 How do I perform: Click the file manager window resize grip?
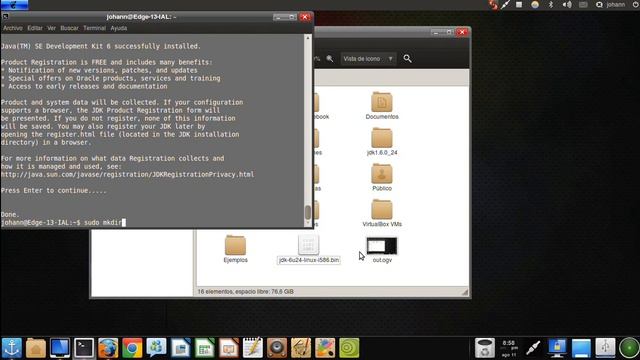click(465, 292)
